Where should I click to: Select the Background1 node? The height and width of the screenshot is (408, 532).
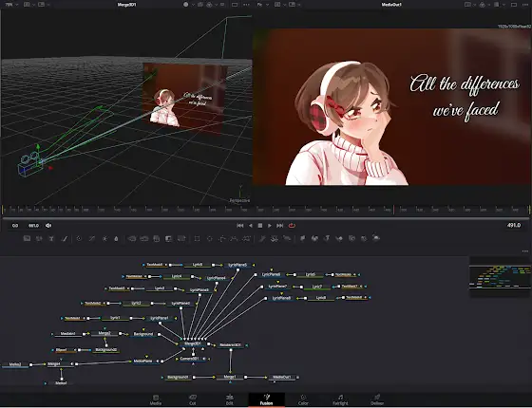[x=178, y=378]
